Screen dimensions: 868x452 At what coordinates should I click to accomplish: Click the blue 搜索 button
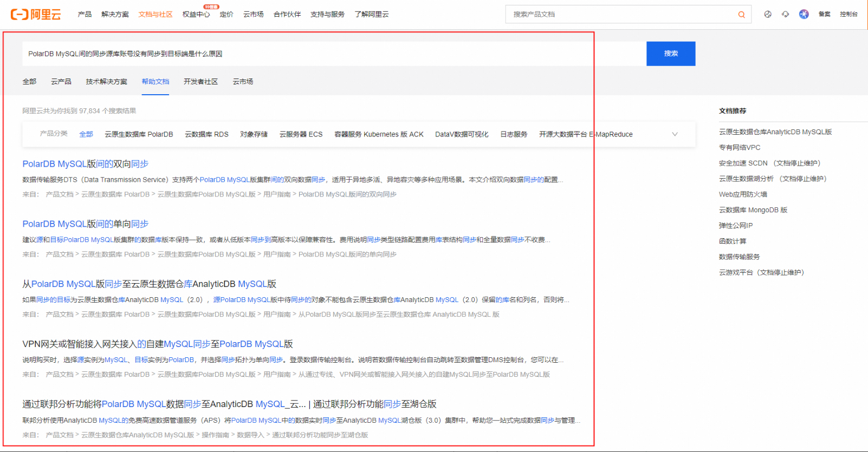671,54
